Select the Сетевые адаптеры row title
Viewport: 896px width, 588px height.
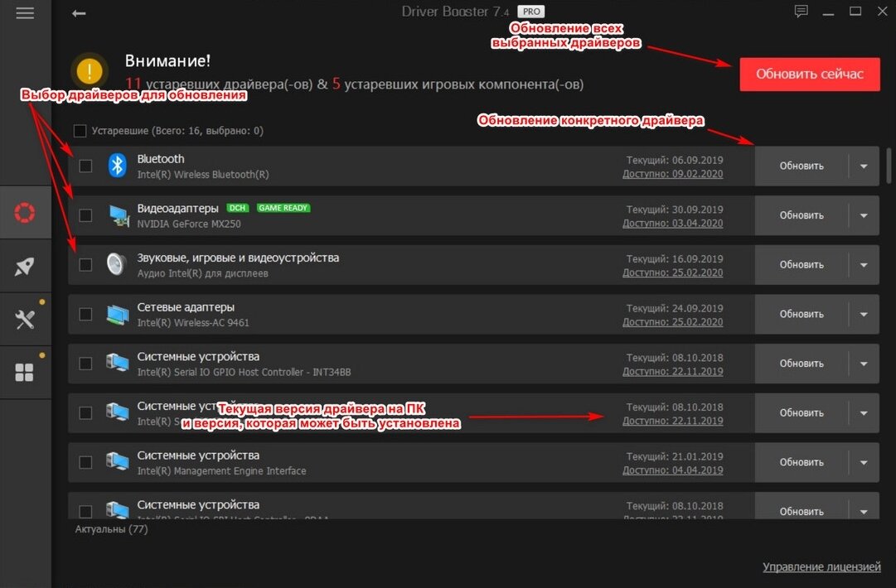click(x=186, y=307)
